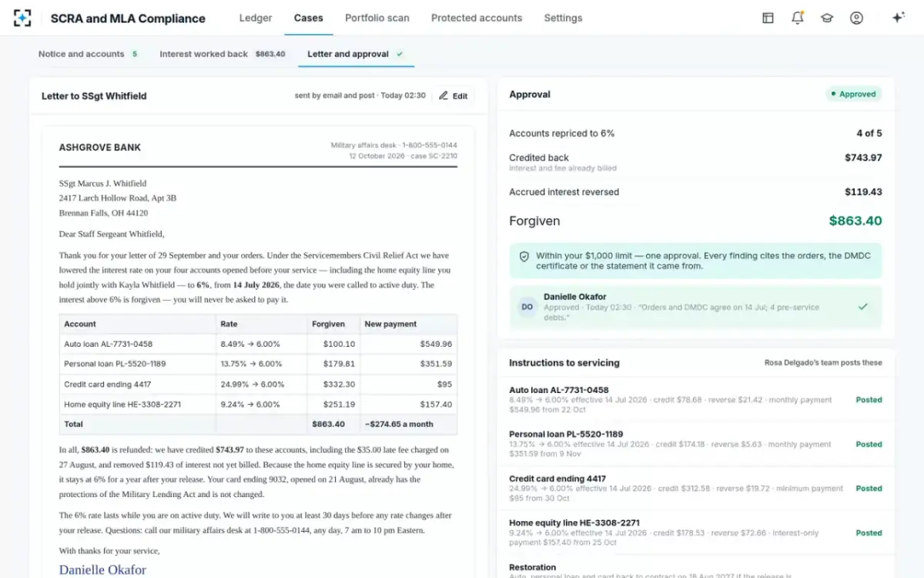Open the layout panel icon

[768, 18]
